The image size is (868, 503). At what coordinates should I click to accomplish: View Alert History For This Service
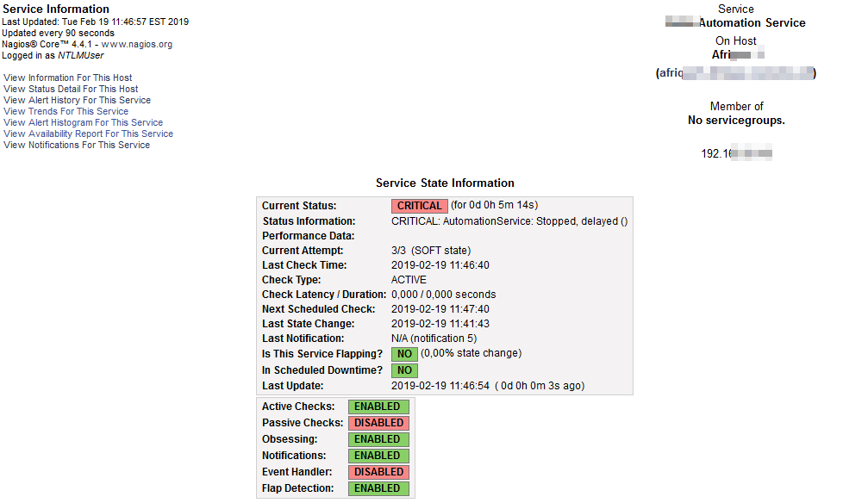click(x=77, y=100)
